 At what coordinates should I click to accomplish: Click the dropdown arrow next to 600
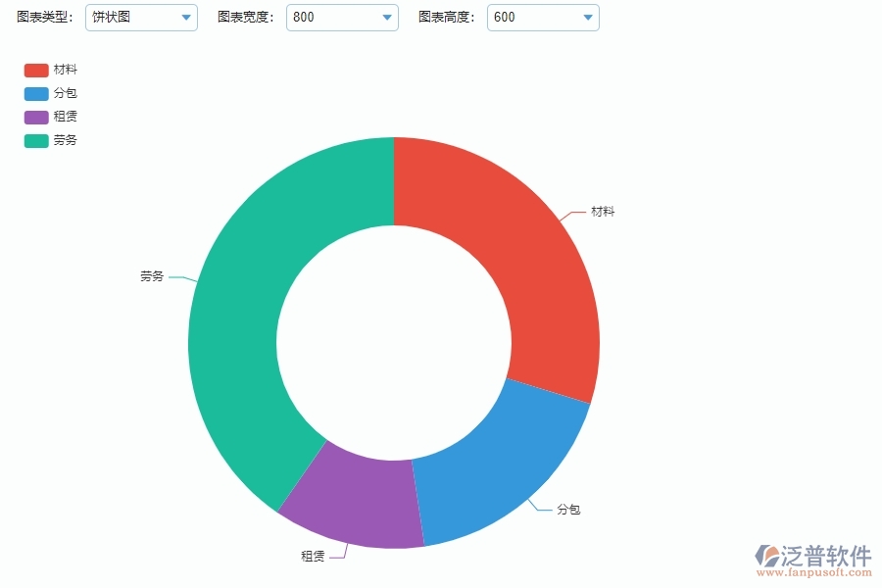point(587,17)
